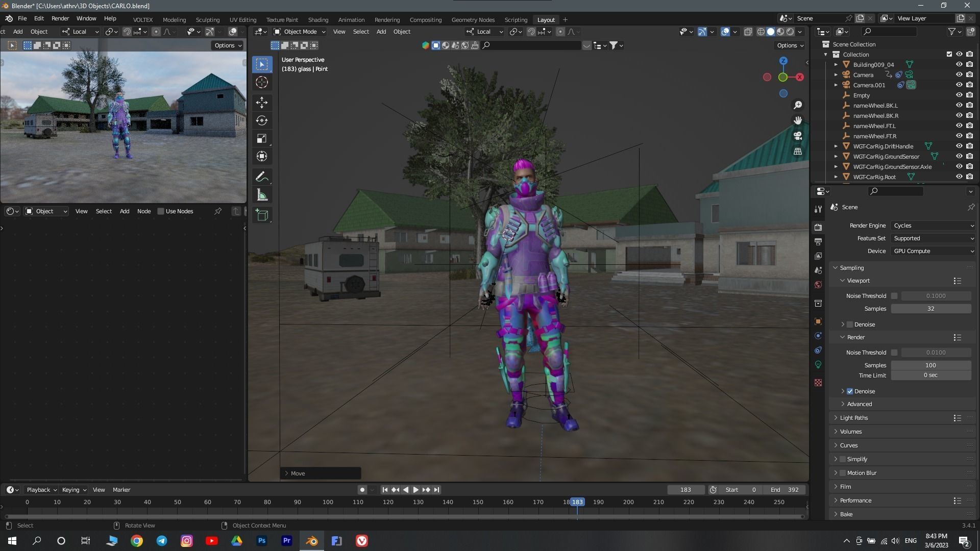The height and width of the screenshot is (551, 980).
Task: Disable the Render Denoise checkbox
Action: pos(850,391)
